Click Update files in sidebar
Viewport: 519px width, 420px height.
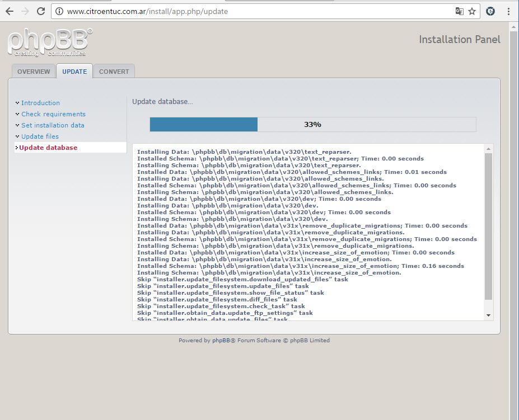(40, 136)
